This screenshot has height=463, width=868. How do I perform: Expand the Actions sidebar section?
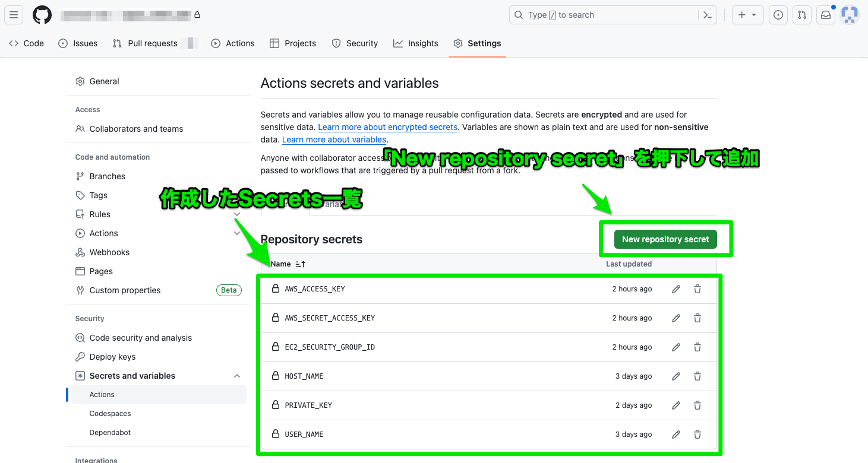coord(237,233)
